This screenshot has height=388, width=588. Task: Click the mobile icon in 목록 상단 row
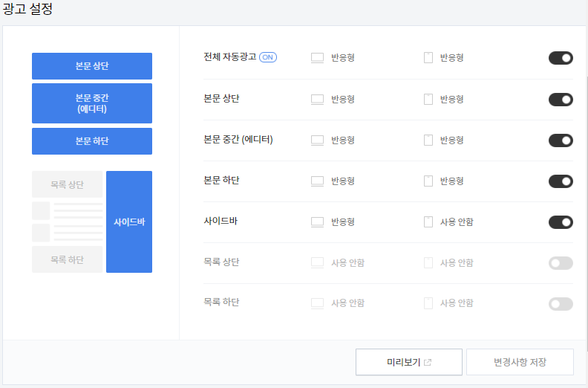pos(428,263)
